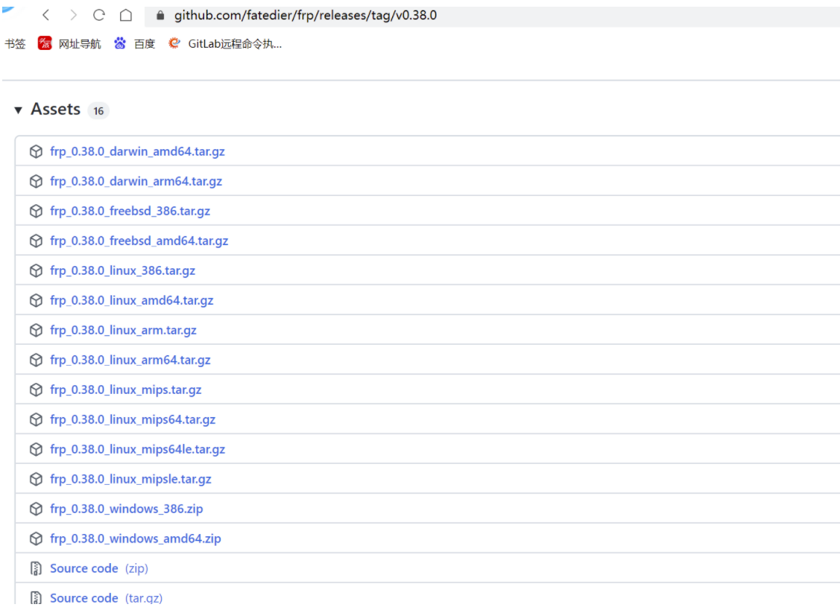Open the 书签 bookmarks entry
This screenshot has height=616, width=840.
15,44
